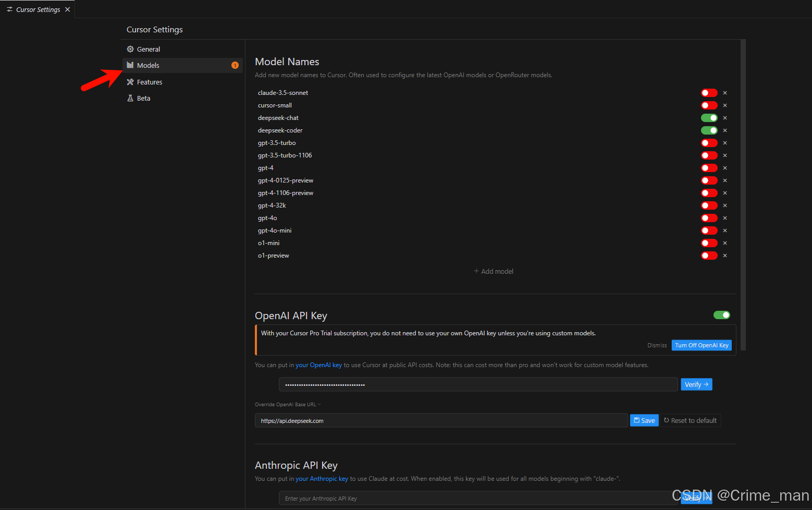Enable the o1-preview model toggle
Viewport: 812px width, 510px height.
[709, 256]
